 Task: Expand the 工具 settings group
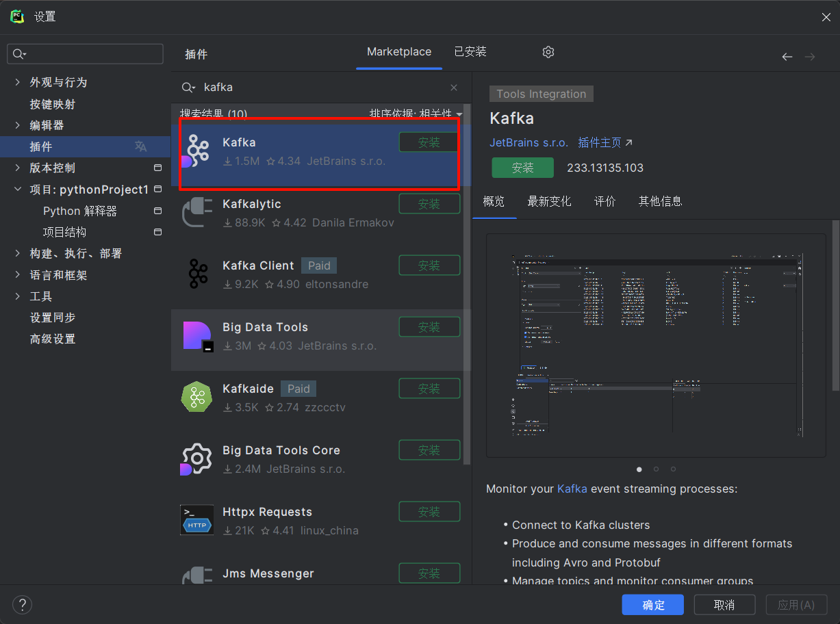[18, 296]
